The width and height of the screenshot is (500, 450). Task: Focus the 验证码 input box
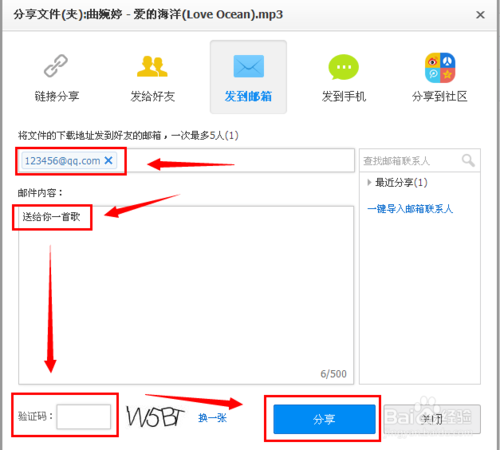[84, 416]
